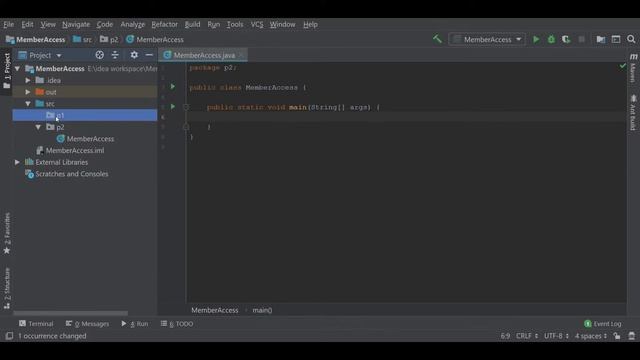This screenshot has width=640, height=360.
Task: Place the cursor on the empty line inside main
Action: (x=407, y=117)
